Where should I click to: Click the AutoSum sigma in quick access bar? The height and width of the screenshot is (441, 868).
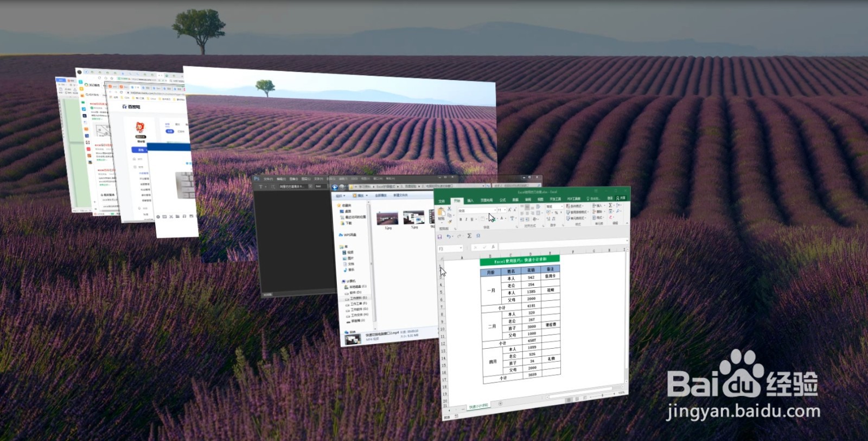tap(469, 236)
